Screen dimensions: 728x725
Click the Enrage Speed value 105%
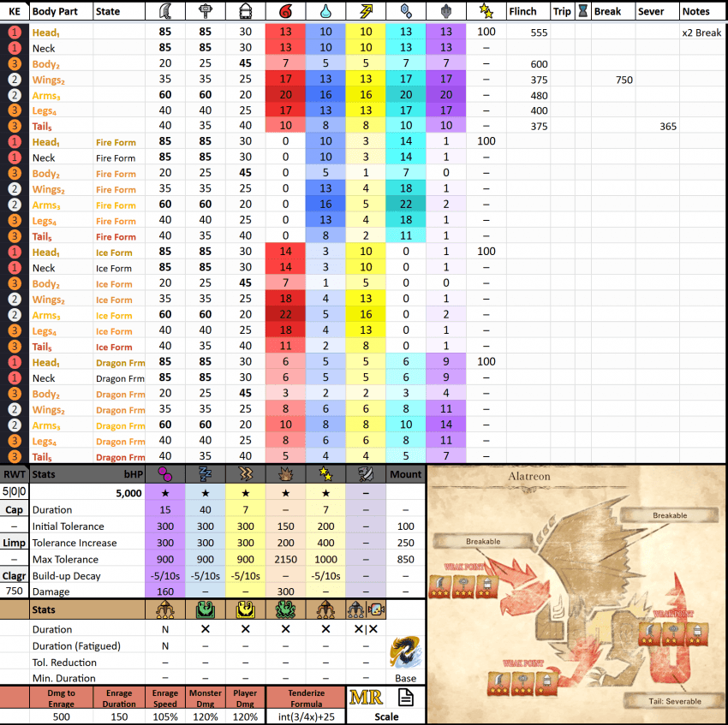tap(164, 716)
